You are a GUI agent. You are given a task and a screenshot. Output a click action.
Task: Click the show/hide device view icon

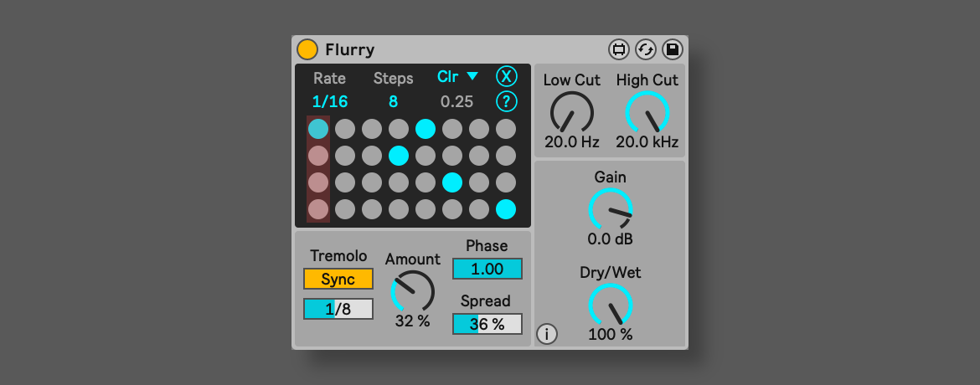[619, 49]
